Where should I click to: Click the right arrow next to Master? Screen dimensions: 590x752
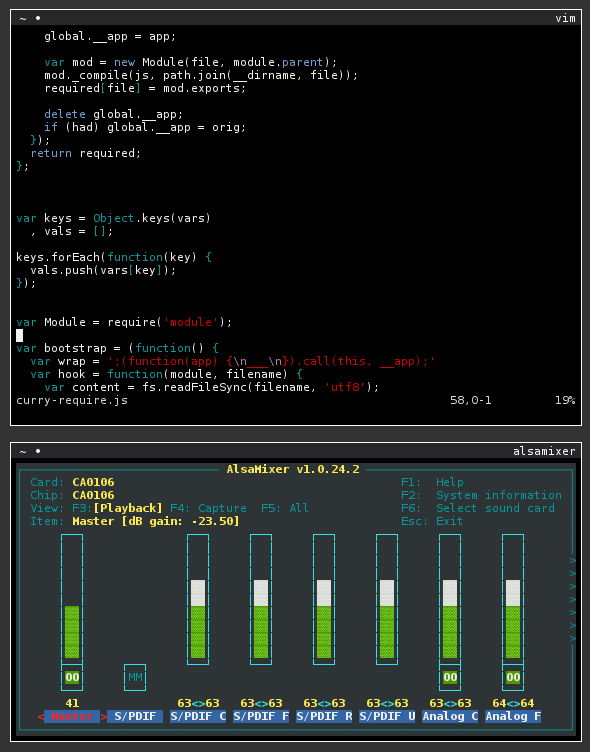click(104, 717)
